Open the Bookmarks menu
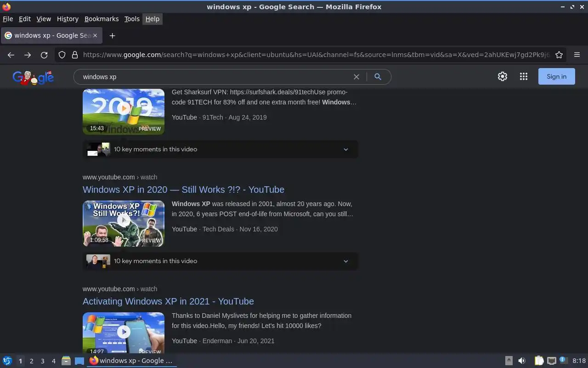This screenshot has height=368, width=588. [x=102, y=19]
